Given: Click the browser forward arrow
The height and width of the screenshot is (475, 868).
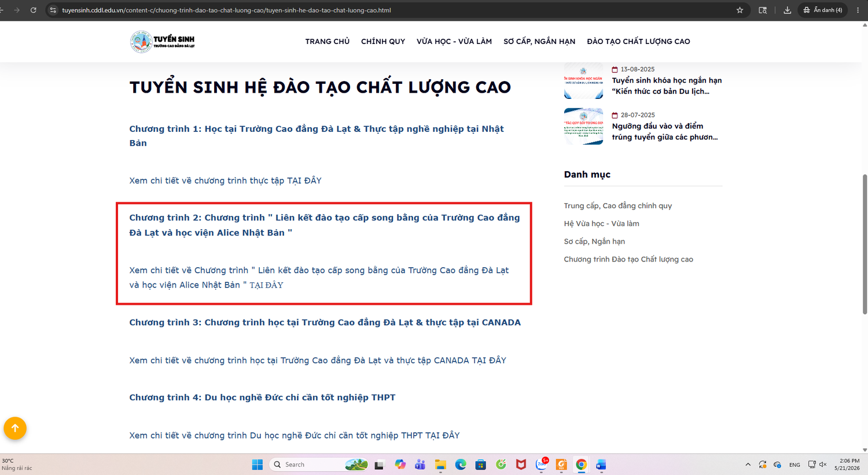Looking at the screenshot, I should coord(16,10).
